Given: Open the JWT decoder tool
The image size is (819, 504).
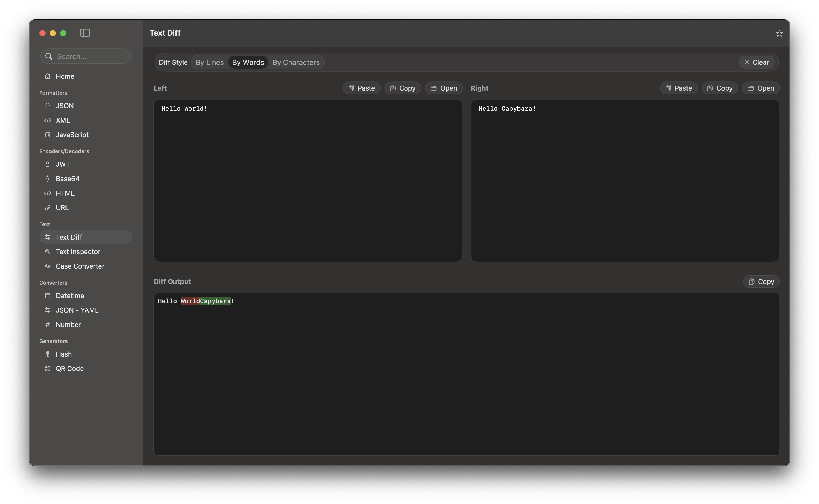Looking at the screenshot, I should [63, 164].
